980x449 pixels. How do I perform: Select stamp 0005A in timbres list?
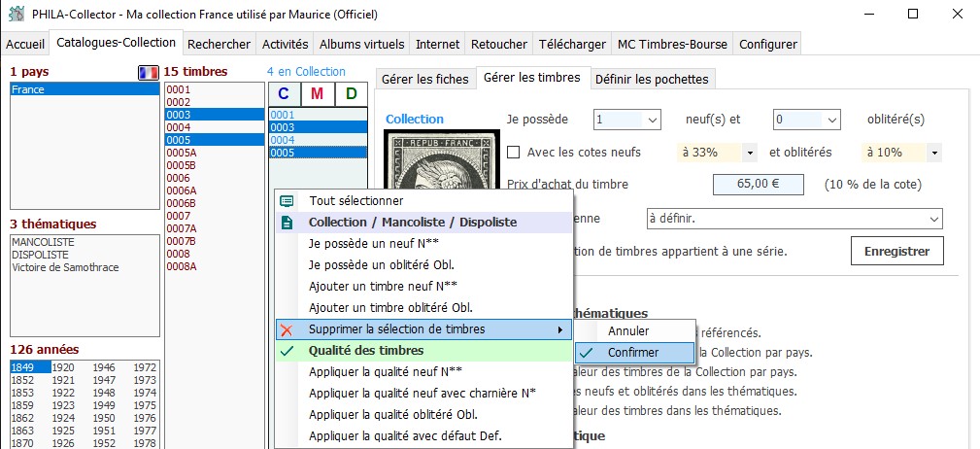point(215,153)
